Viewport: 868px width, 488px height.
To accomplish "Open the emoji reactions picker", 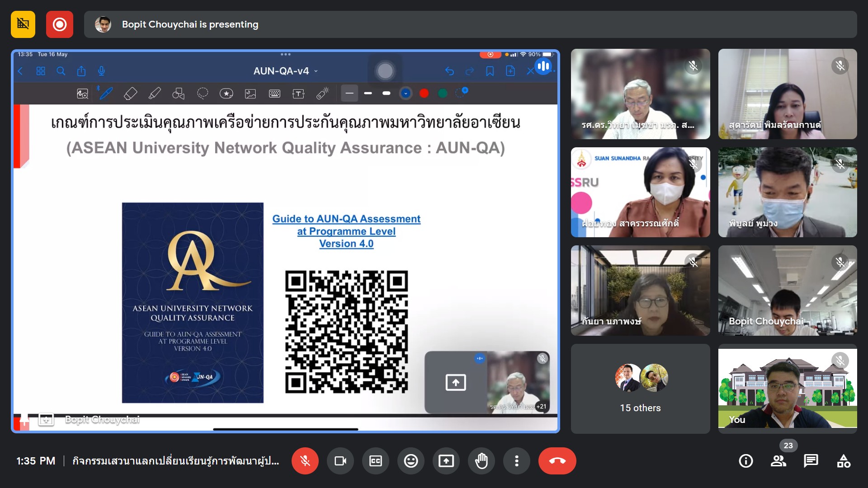I will pos(411,461).
